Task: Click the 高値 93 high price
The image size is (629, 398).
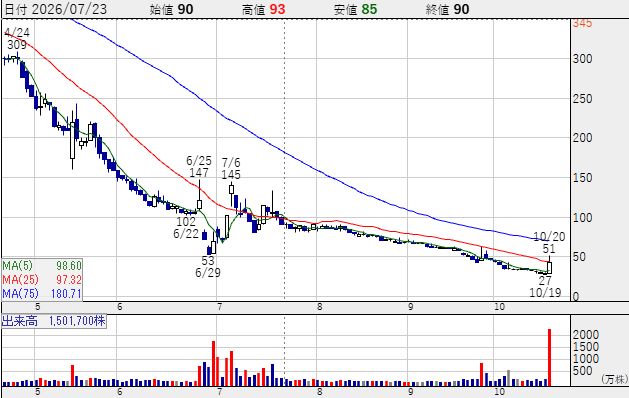Action: [264, 9]
